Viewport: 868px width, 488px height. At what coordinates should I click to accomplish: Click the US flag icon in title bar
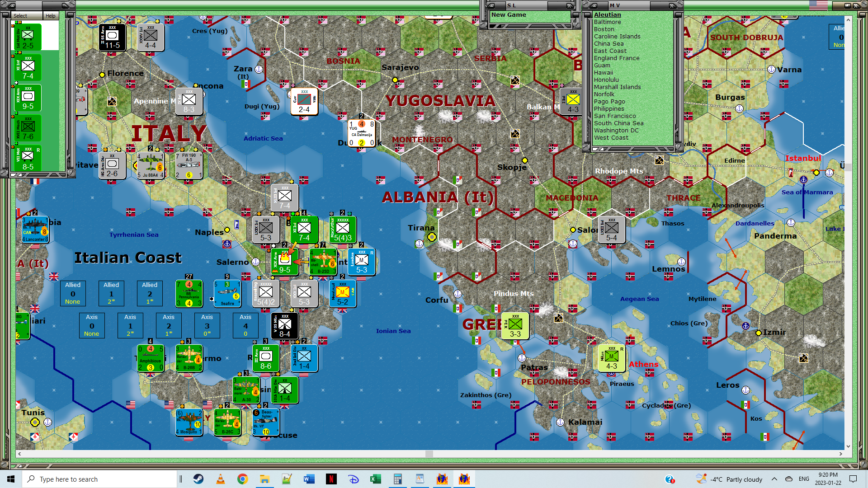(818, 5)
